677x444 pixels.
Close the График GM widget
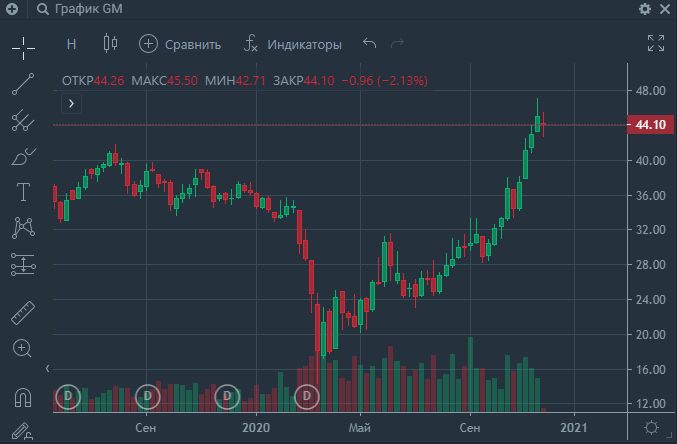click(665, 9)
